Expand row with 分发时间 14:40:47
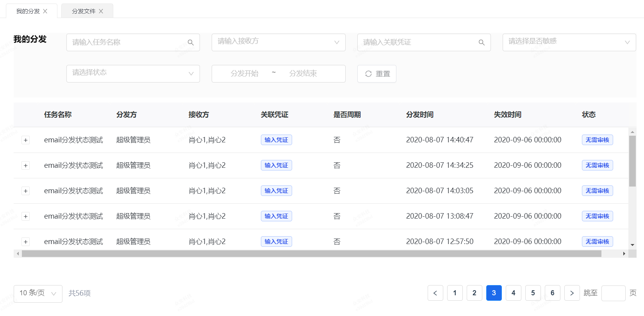This screenshot has height=316, width=644. (26, 140)
